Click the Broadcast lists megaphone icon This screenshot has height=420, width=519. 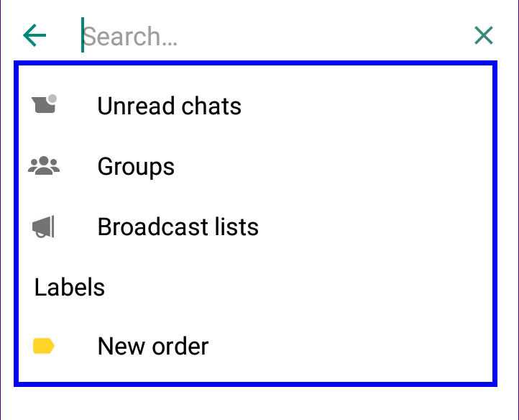43,227
